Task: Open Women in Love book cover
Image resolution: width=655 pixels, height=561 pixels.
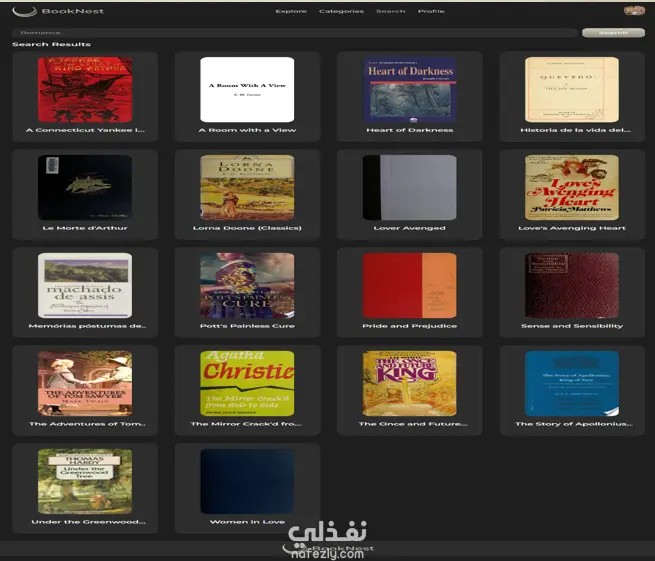Action: [x=247, y=482]
